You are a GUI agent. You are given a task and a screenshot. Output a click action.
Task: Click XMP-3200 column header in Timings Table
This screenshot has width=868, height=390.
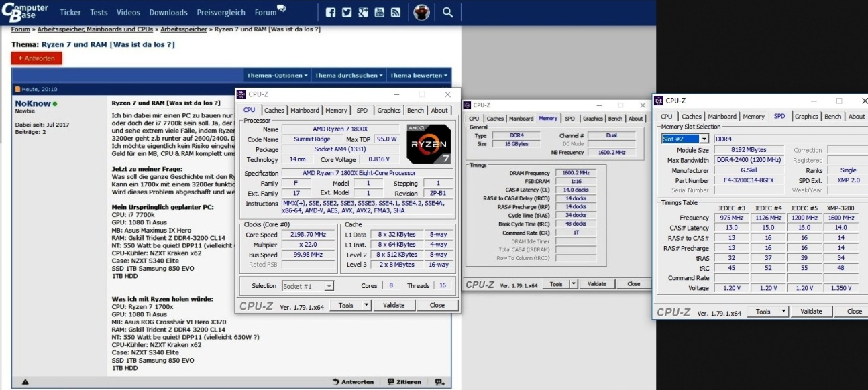[840, 208]
